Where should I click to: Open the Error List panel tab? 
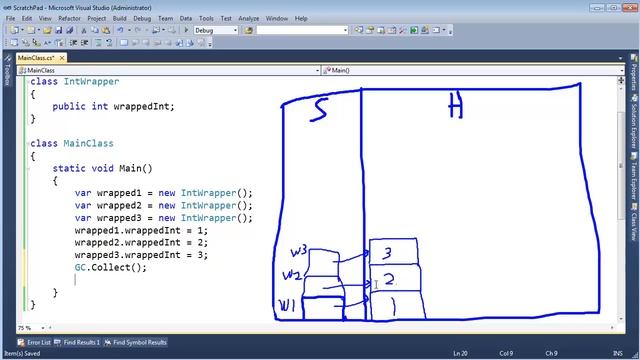coord(35,342)
